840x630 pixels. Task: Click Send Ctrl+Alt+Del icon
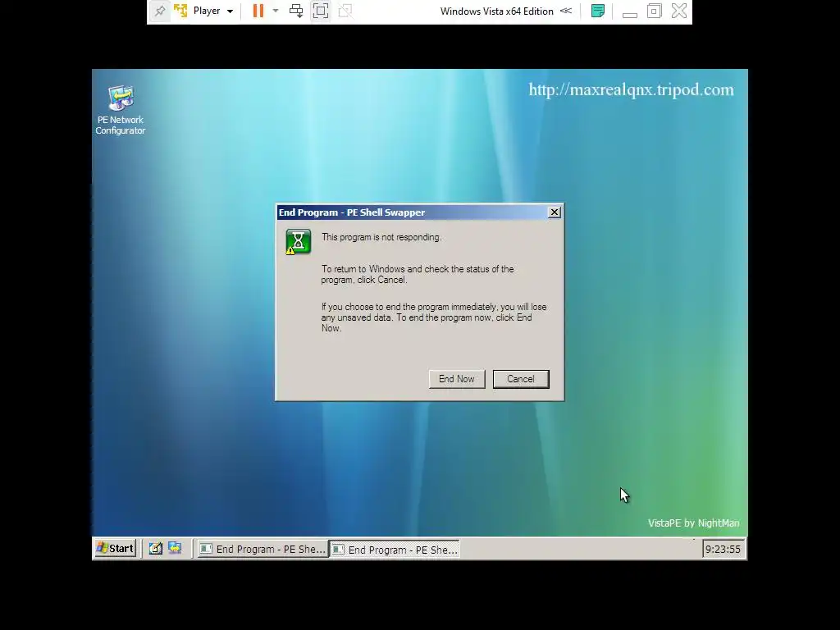tap(295, 11)
